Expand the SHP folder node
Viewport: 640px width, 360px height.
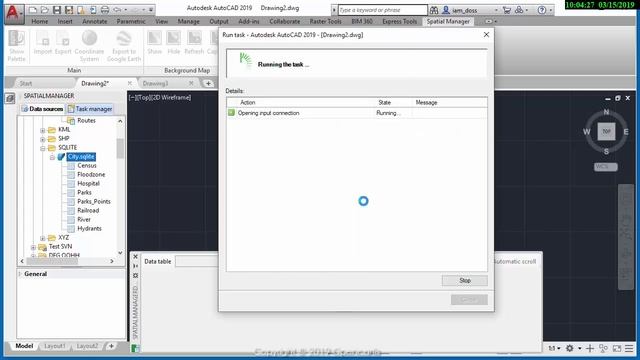tap(42, 139)
